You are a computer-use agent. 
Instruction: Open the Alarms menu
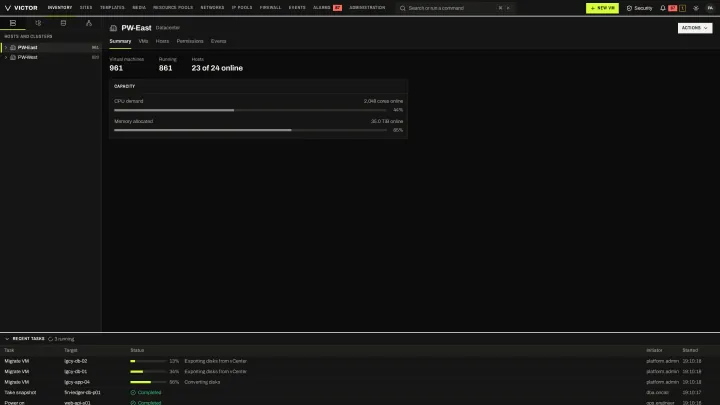(322, 8)
